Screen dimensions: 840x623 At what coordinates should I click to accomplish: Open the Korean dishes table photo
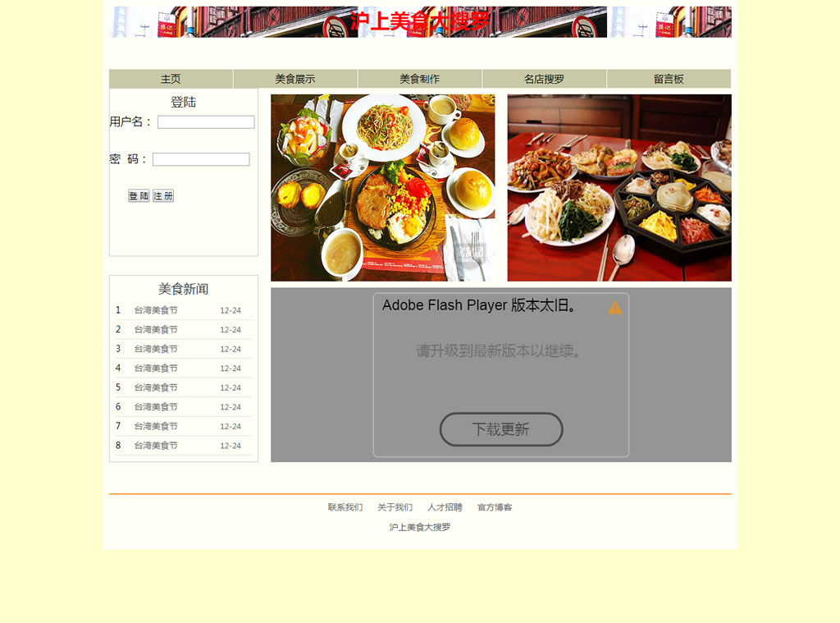619,188
